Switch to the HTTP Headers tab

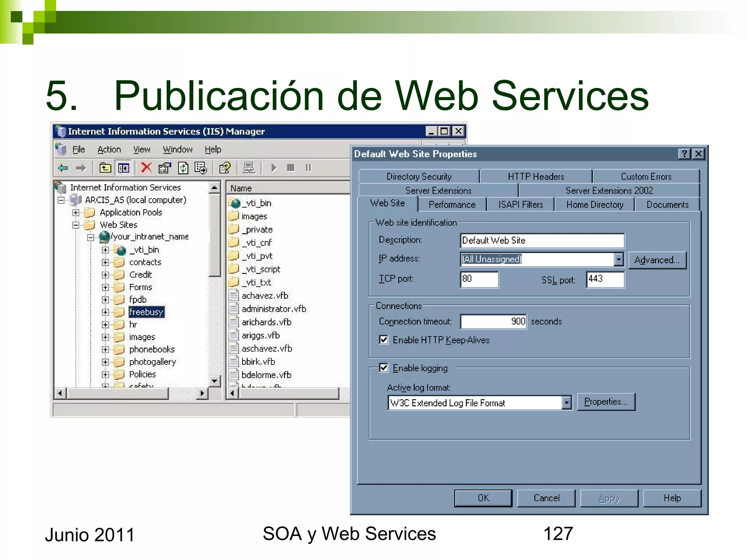point(536,176)
